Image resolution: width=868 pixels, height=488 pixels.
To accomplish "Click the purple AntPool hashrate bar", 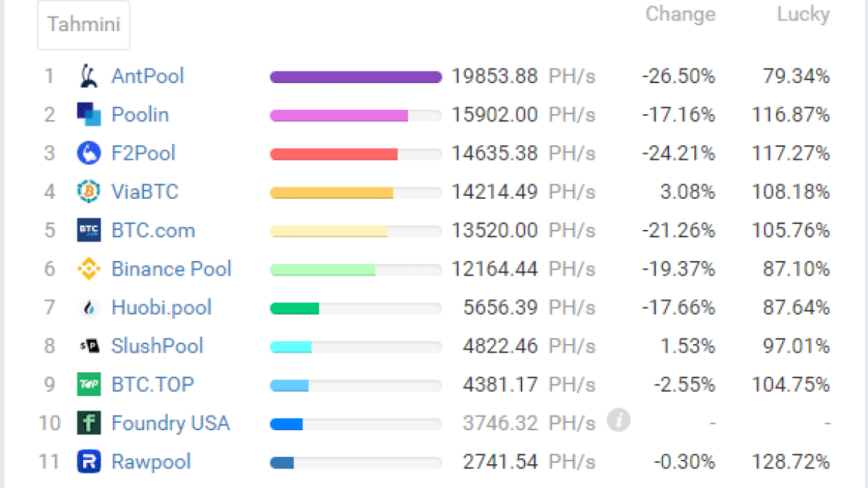I will (355, 77).
